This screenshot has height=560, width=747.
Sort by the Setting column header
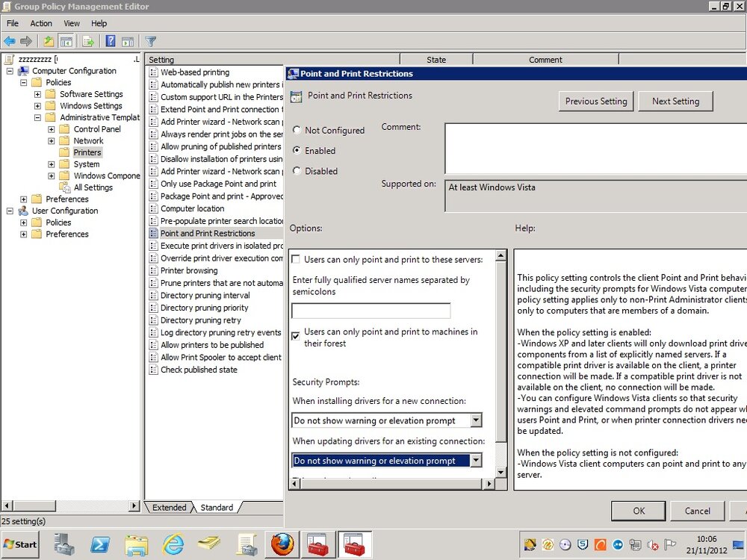pos(272,60)
